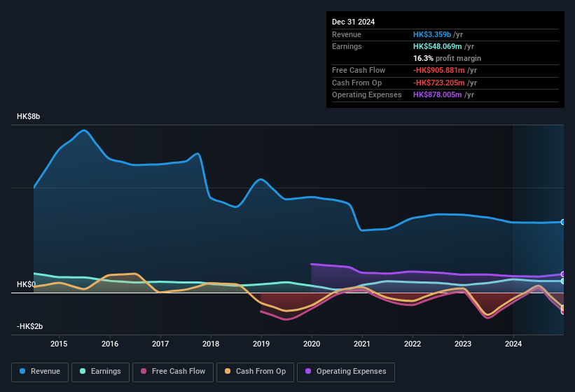This screenshot has height=392, width=575.
Task: Click the Earnings label in tooltip
Action: (x=347, y=46)
